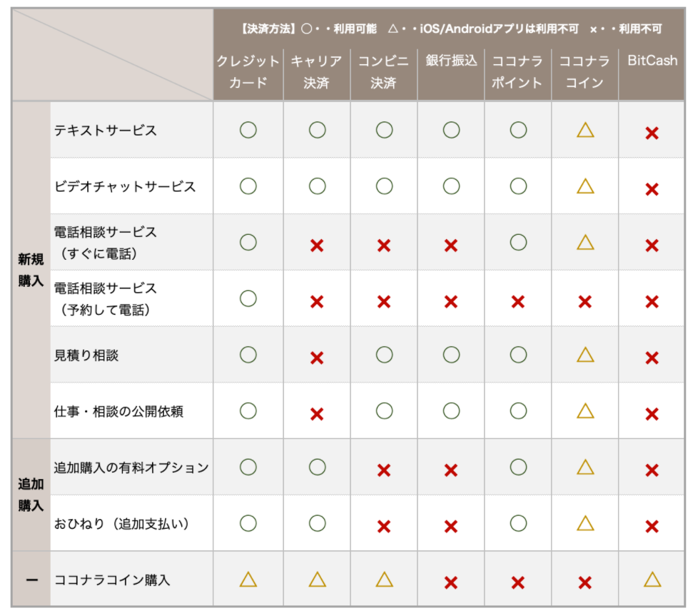This screenshot has height=616, width=693.
Task: Click the red X for ココナラコイン購入 under 銀行振込
Action: [451, 582]
